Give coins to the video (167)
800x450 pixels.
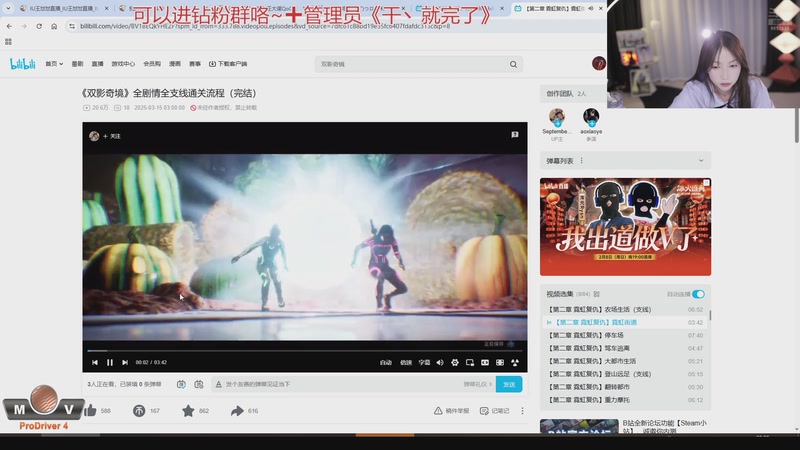139,410
